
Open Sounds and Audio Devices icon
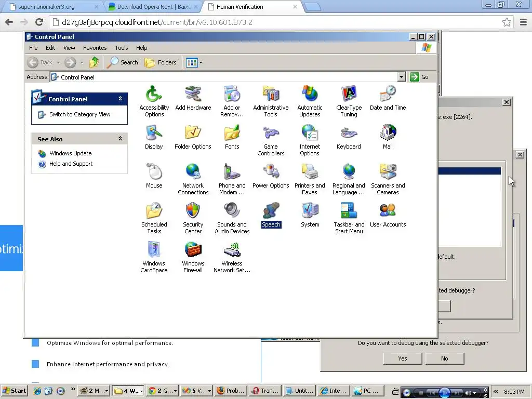[x=232, y=218]
